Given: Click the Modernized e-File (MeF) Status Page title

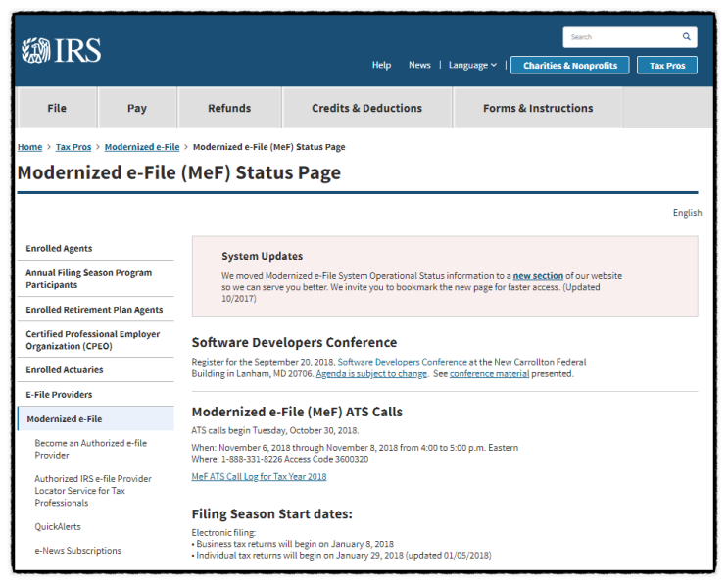Looking at the screenshot, I should (179, 172).
